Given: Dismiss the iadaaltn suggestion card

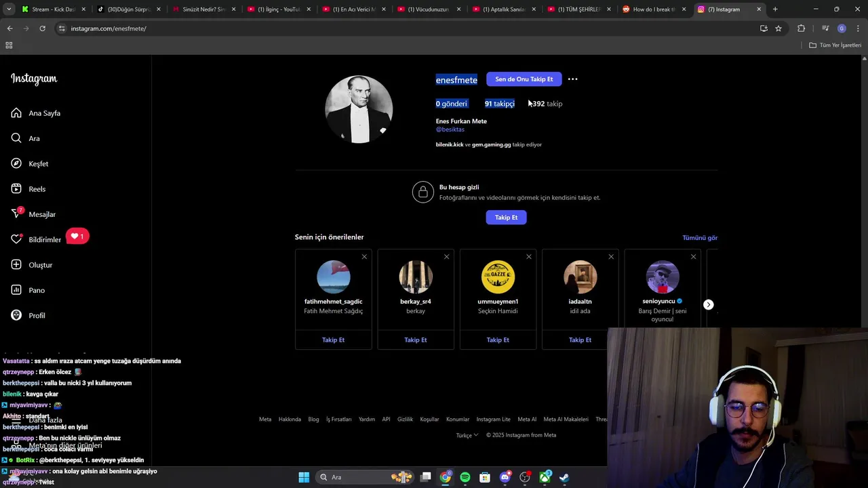Looking at the screenshot, I should tap(611, 257).
